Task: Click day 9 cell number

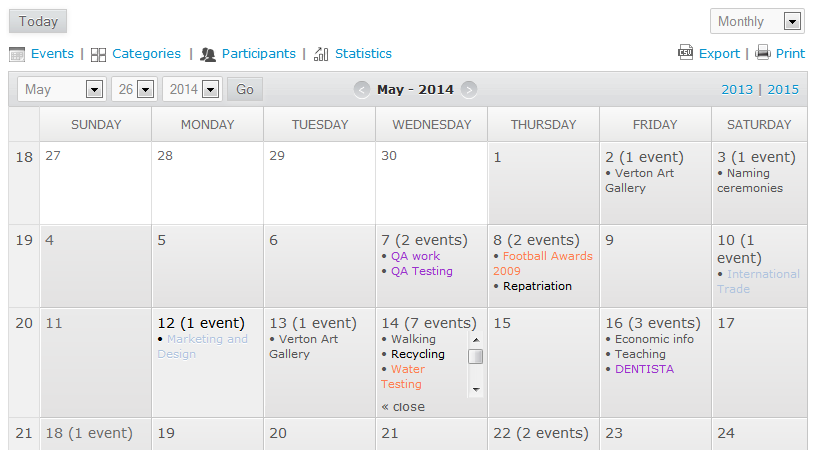Action: [x=610, y=240]
